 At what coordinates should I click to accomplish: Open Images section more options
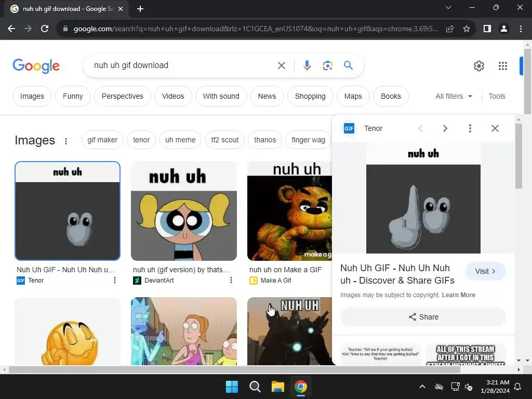(66, 141)
